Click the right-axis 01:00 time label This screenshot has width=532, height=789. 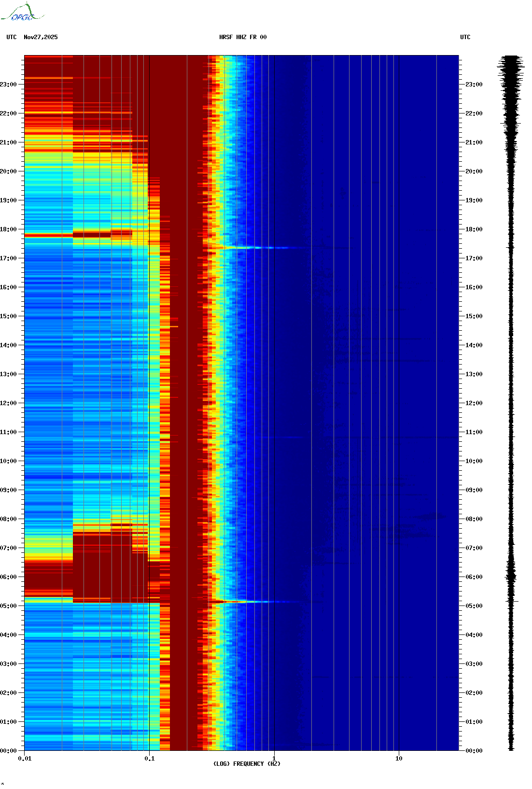[x=474, y=722]
